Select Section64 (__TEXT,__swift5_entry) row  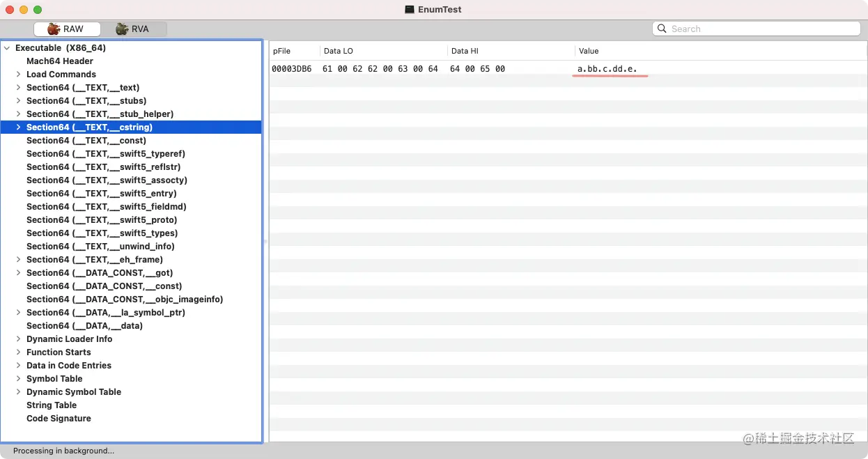(131, 194)
